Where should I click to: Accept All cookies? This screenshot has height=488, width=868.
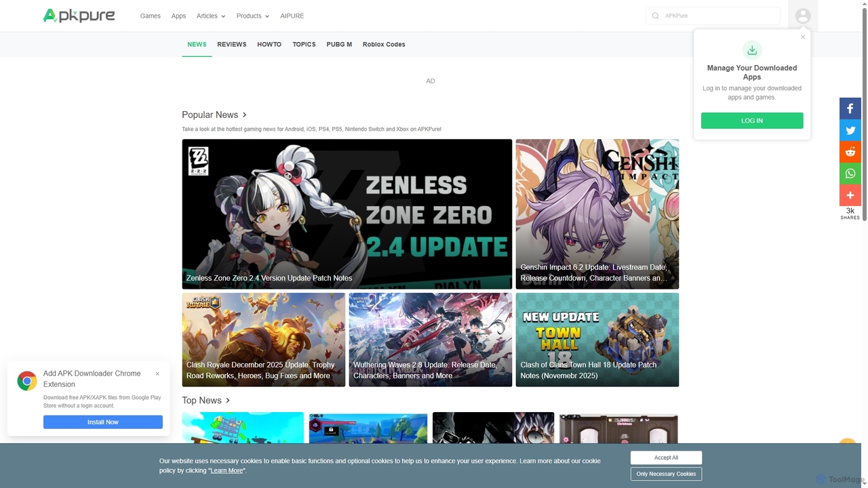coord(666,457)
